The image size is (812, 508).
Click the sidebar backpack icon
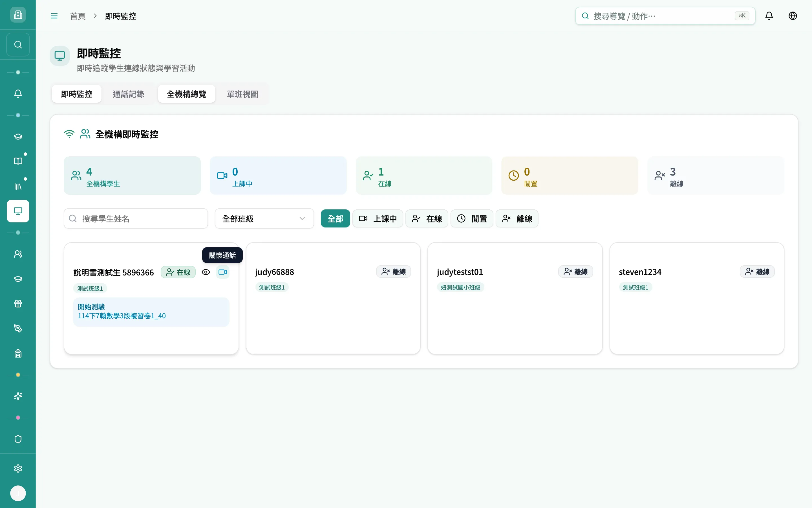tap(18, 353)
